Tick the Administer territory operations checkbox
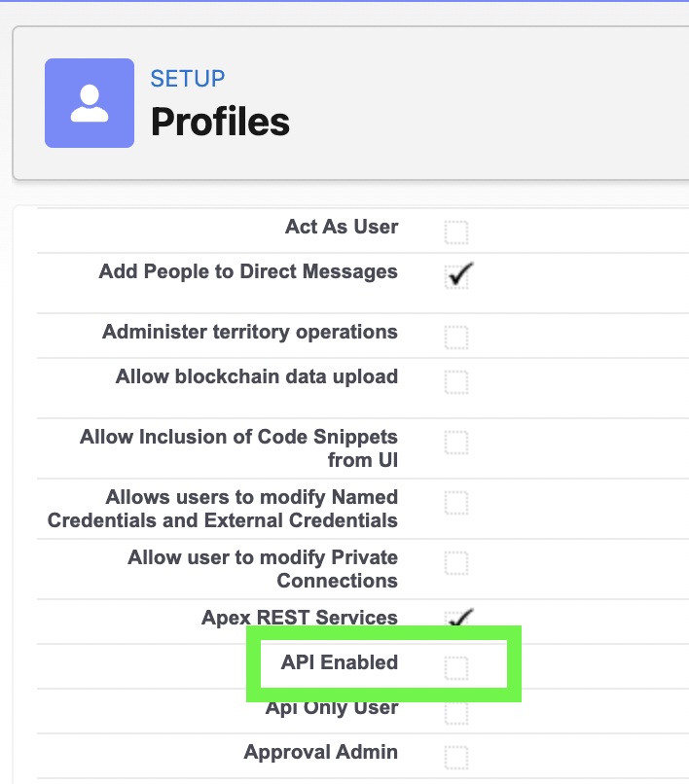Screen dimensions: 689x784 (456, 338)
